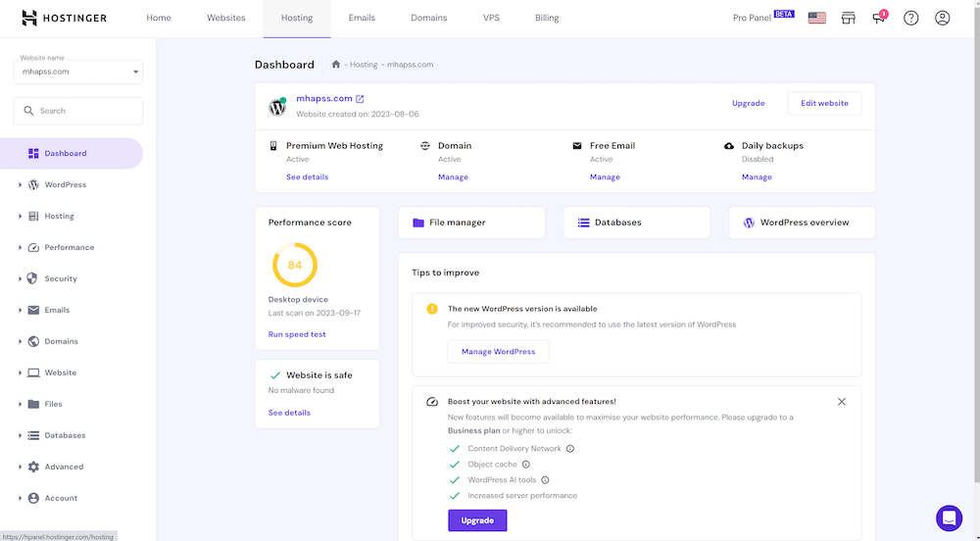
Task: Click the info icon next to Content Delivery Network
Action: 570,449
